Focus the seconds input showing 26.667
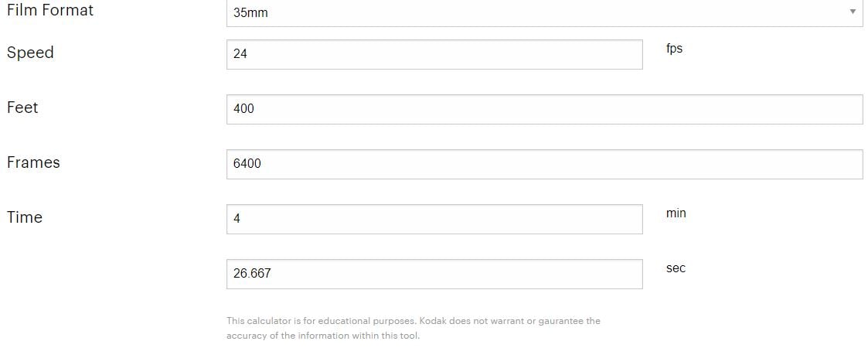868x348 pixels. [434, 274]
